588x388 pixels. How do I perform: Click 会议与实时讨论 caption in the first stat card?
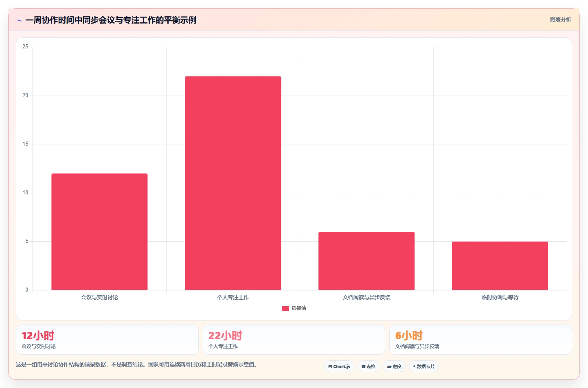pyautogui.click(x=39, y=347)
